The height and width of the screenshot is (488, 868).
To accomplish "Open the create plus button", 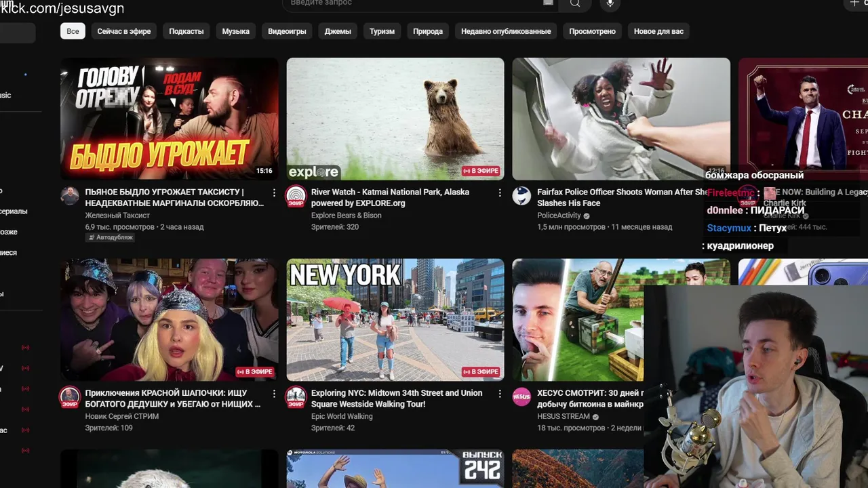I will [854, 3].
